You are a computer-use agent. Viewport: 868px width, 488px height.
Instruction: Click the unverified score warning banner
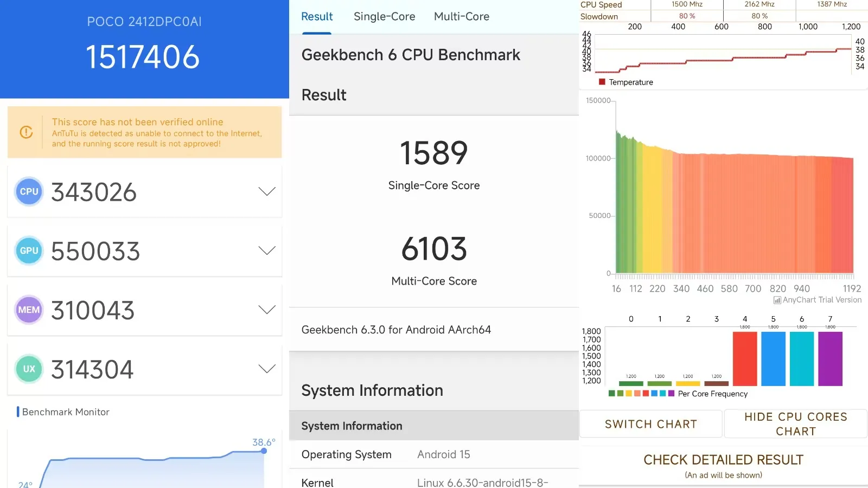pyautogui.click(x=144, y=132)
